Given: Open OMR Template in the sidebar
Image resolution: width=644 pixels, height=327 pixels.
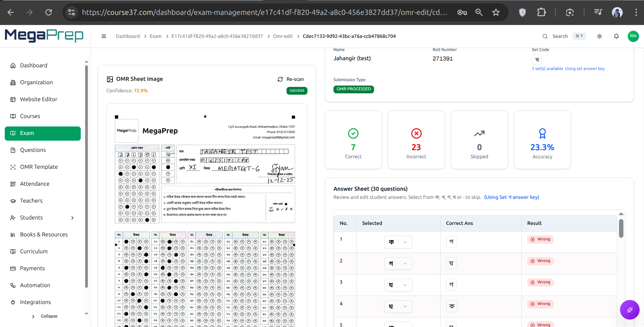Looking at the screenshot, I should (x=39, y=167).
